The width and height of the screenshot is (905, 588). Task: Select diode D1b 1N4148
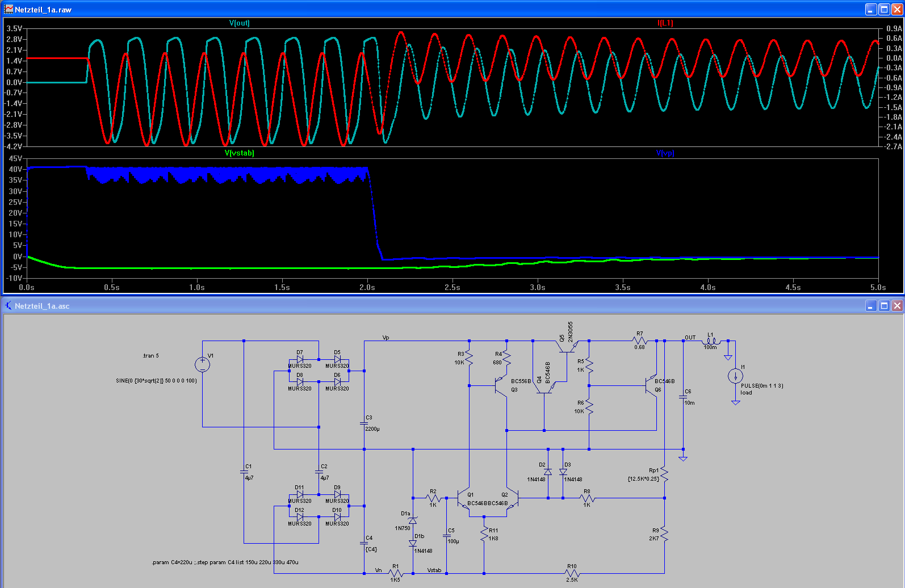[x=413, y=543]
